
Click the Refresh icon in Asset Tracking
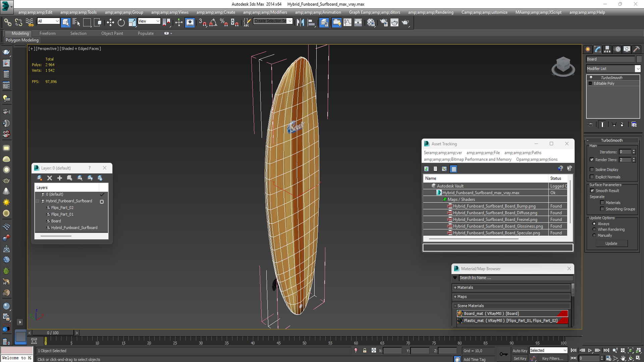click(x=426, y=169)
